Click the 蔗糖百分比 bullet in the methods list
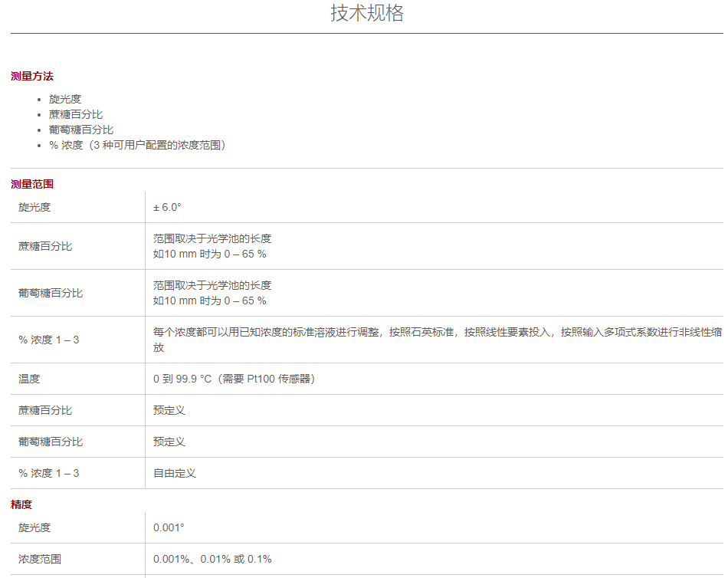Viewport: 728px width, 578px height. click(76, 114)
